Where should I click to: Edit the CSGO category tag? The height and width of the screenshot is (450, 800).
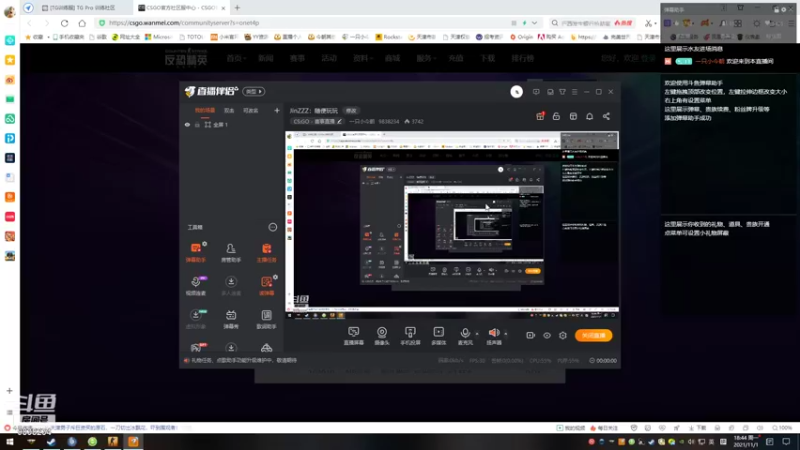tap(317, 121)
